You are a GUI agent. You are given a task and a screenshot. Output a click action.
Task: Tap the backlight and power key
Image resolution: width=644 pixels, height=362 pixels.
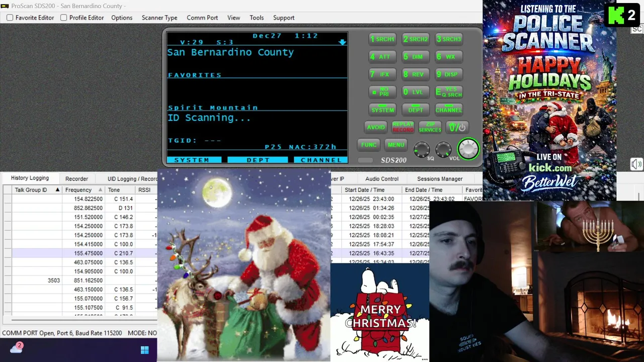tap(457, 127)
